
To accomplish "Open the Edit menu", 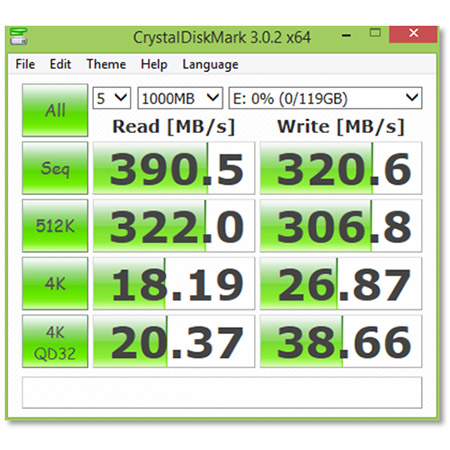I will [x=60, y=64].
